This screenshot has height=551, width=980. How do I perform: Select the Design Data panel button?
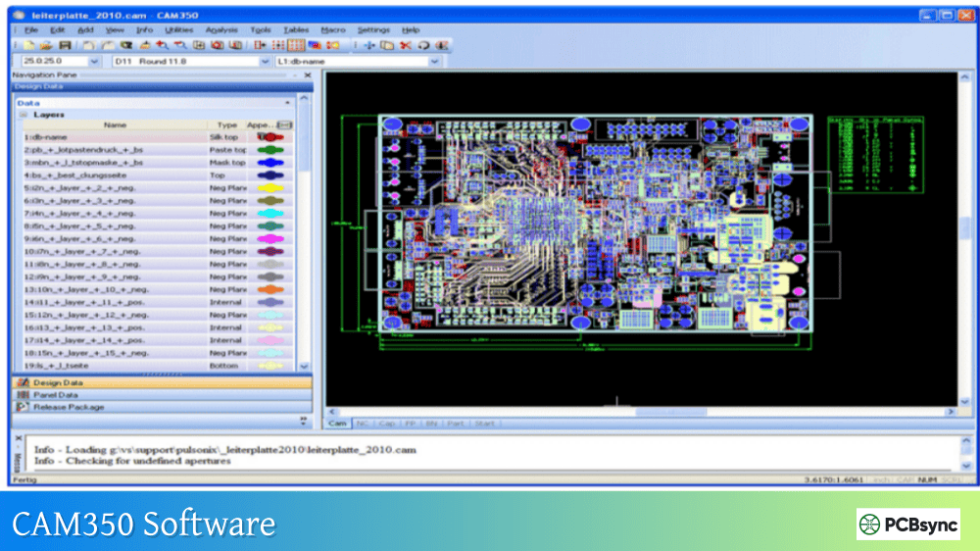tap(59, 382)
